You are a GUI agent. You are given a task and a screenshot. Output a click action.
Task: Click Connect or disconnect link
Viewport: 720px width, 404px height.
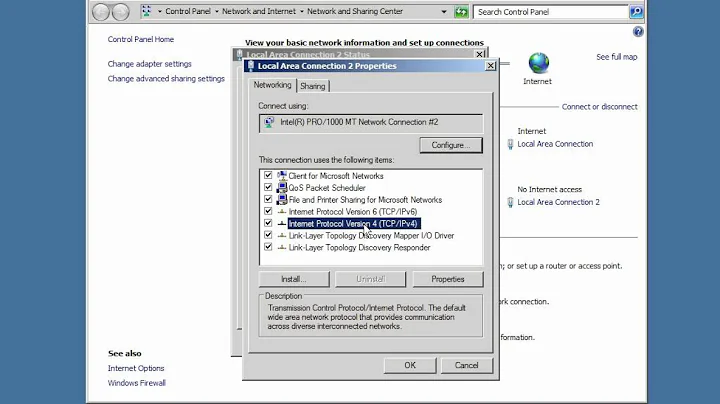(x=600, y=107)
